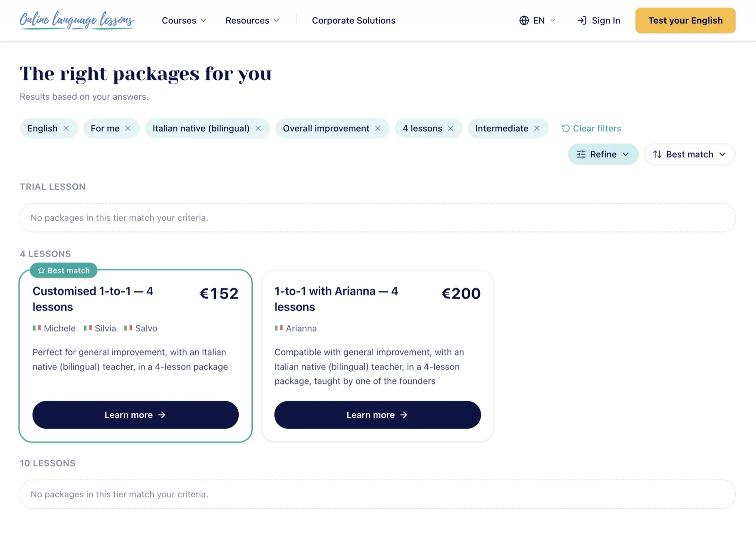Remove the 4 lessons filter chip

coord(450,129)
